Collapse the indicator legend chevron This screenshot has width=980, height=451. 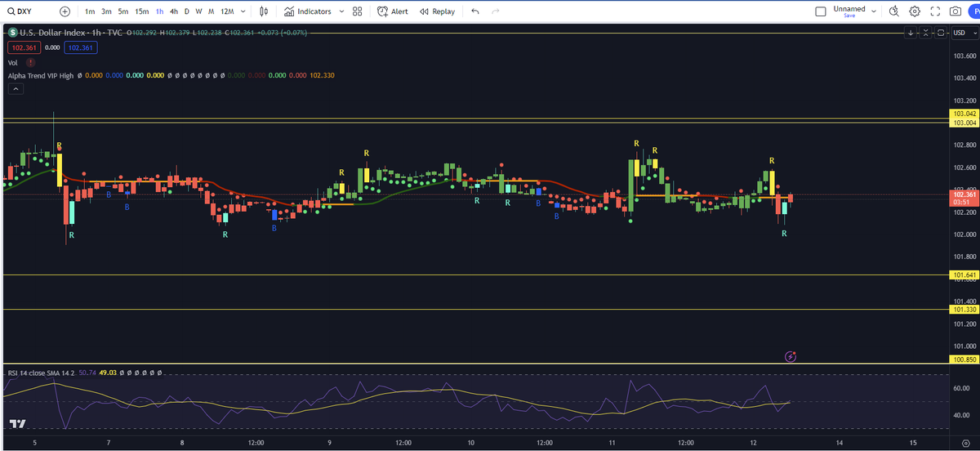point(16,88)
